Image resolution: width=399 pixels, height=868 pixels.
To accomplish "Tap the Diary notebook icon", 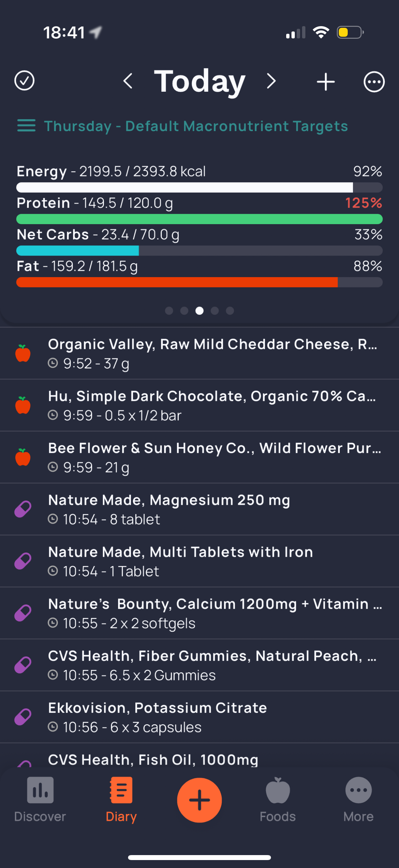I will coord(121,790).
